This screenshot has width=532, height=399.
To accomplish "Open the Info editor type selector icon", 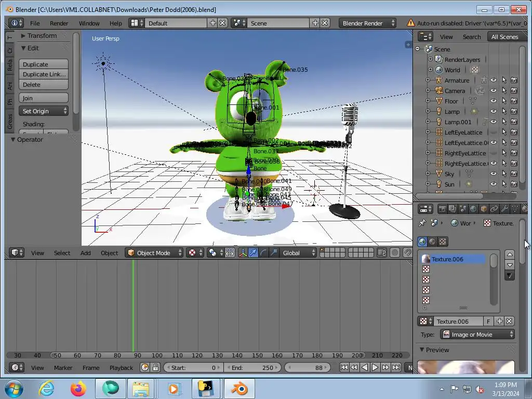I will 16,23.
